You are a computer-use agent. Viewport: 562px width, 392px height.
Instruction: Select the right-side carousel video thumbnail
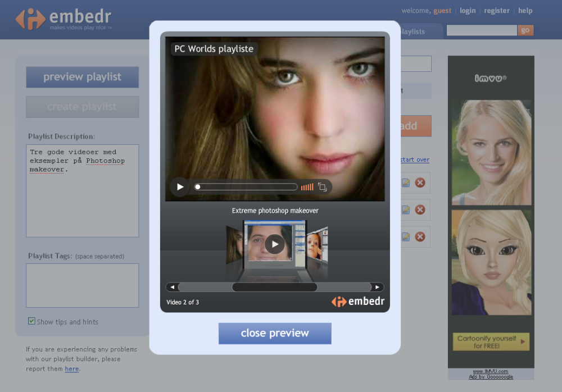[x=318, y=244]
